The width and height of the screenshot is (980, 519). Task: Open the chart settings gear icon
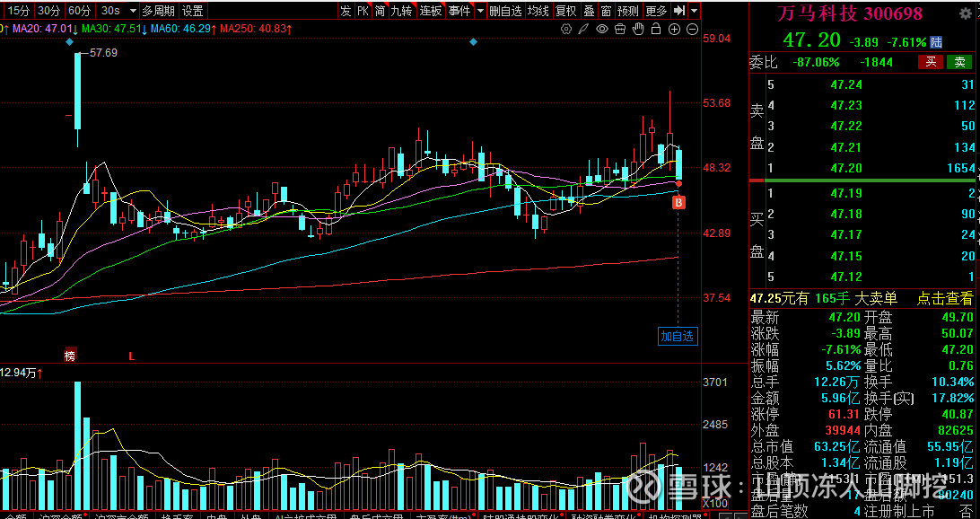coord(566,29)
